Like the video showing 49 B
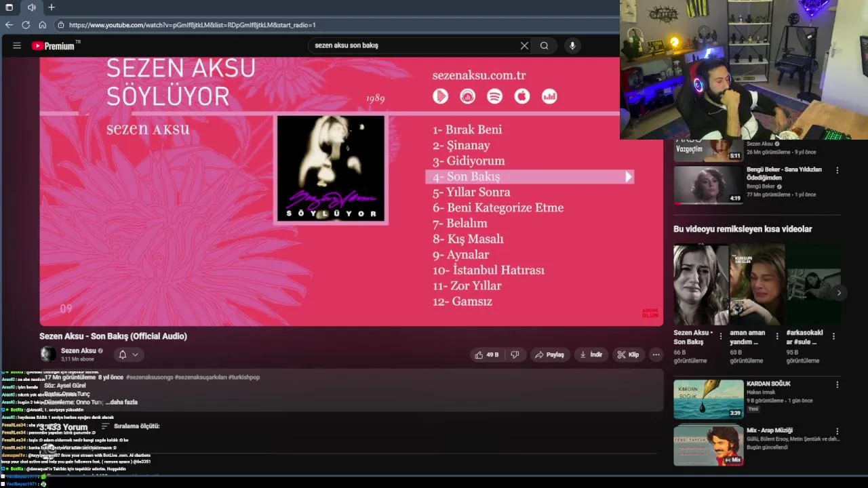 (x=487, y=354)
